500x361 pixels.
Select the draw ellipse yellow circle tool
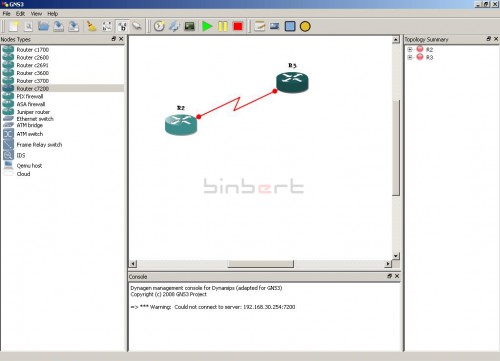305,26
